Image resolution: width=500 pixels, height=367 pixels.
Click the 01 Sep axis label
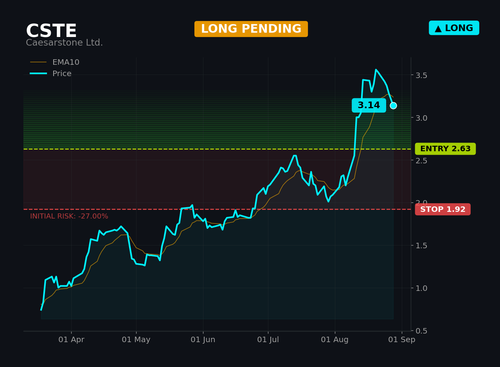tap(402, 340)
